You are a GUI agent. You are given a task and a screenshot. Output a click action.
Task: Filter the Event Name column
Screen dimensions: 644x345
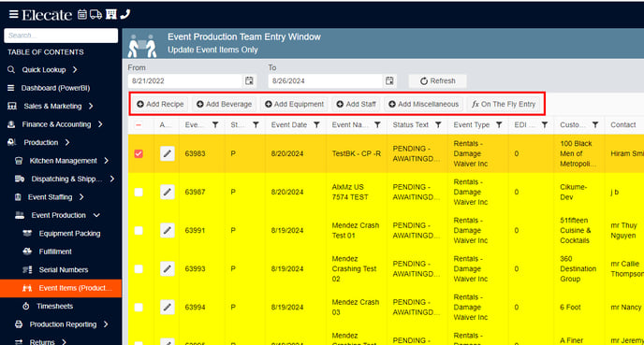[377, 125]
